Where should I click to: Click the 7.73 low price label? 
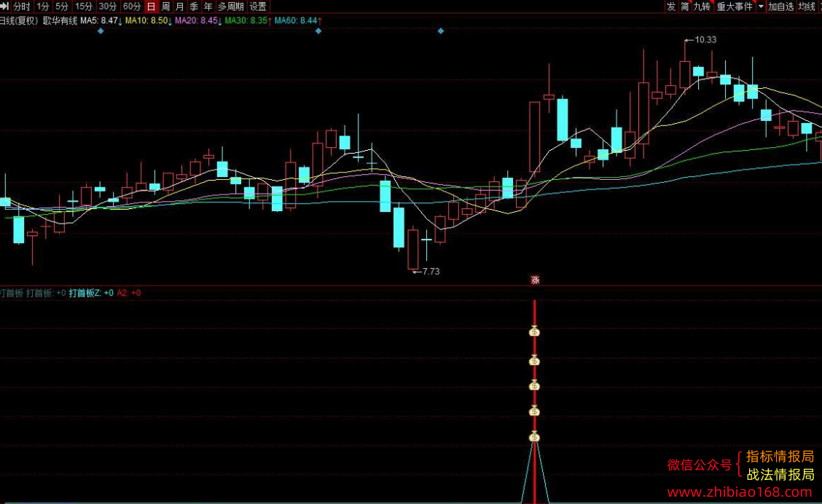click(431, 272)
